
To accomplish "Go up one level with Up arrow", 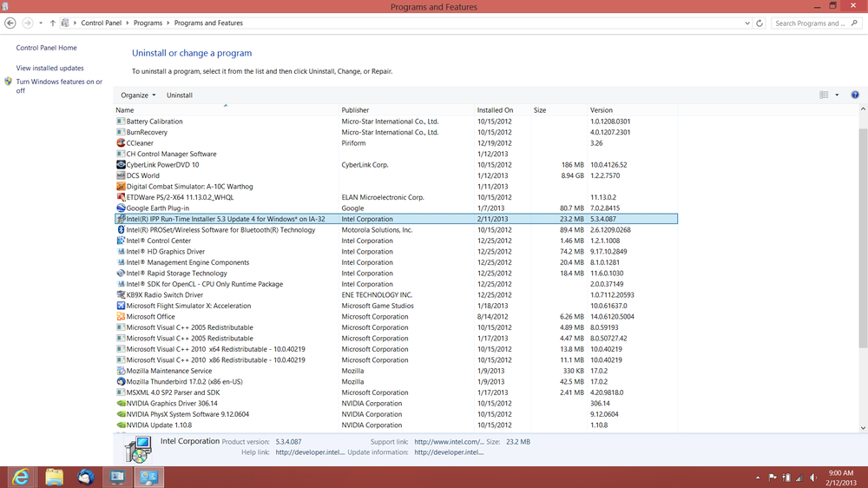I will coord(53,23).
